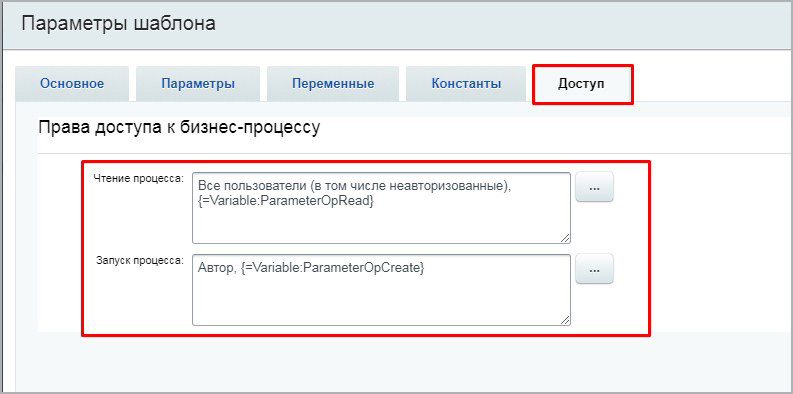Focus the Запуск процесса text field
The height and width of the screenshot is (394, 793).
coord(381,290)
